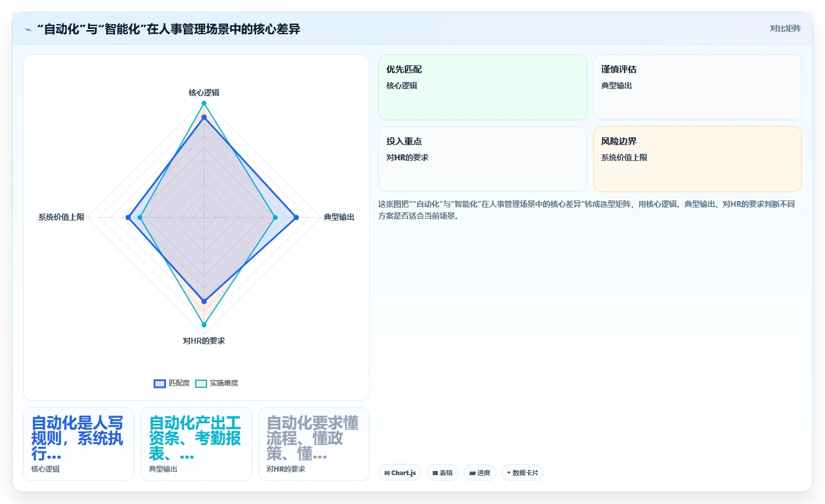Click the 进度 chip icon
This screenshot has width=825, height=504.
(472, 473)
